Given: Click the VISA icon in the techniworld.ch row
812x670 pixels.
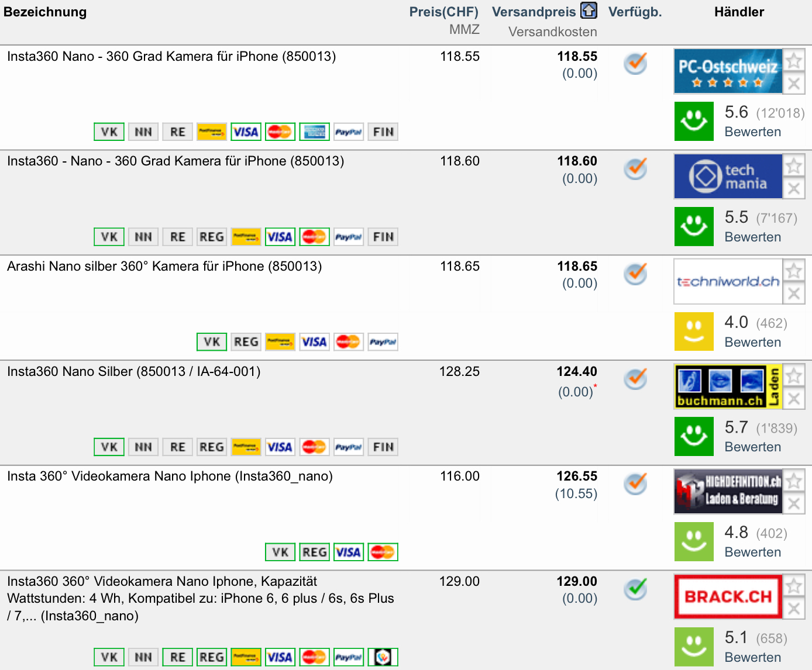Looking at the screenshot, I should tap(314, 342).
